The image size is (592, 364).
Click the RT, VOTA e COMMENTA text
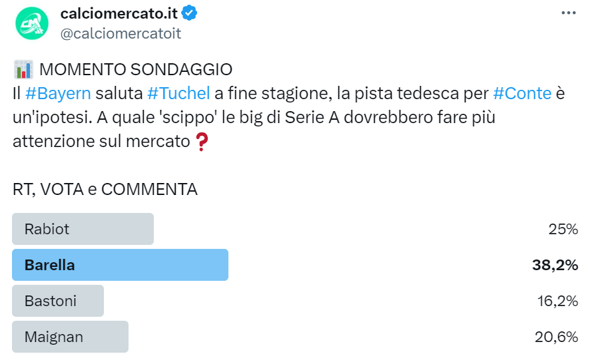click(105, 189)
